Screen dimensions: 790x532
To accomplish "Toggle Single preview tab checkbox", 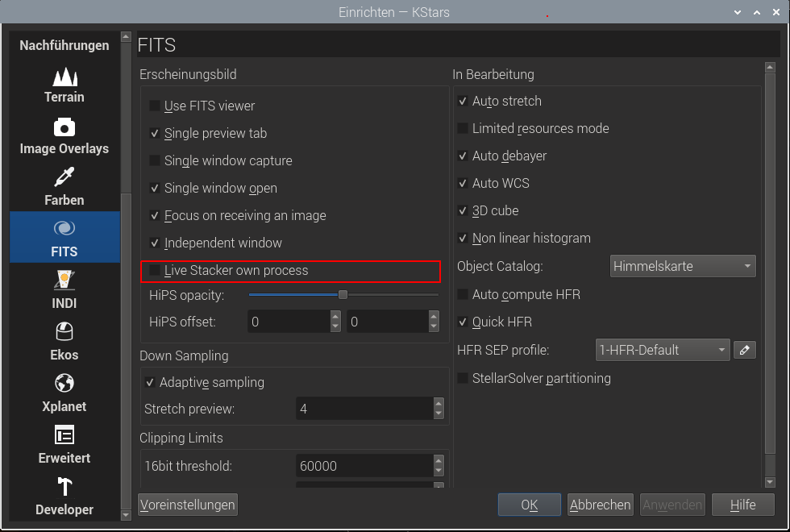I will click(x=155, y=134).
